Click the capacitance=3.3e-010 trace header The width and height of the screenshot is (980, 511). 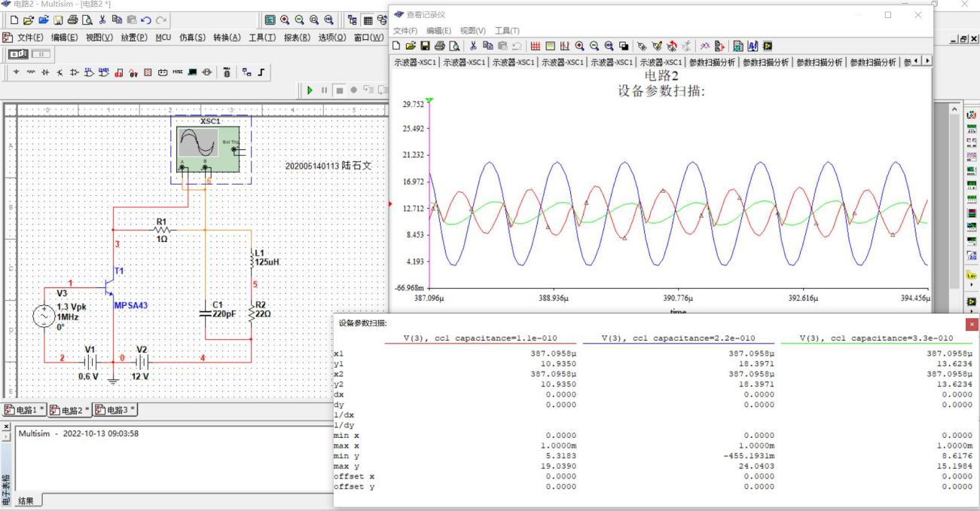point(877,338)
